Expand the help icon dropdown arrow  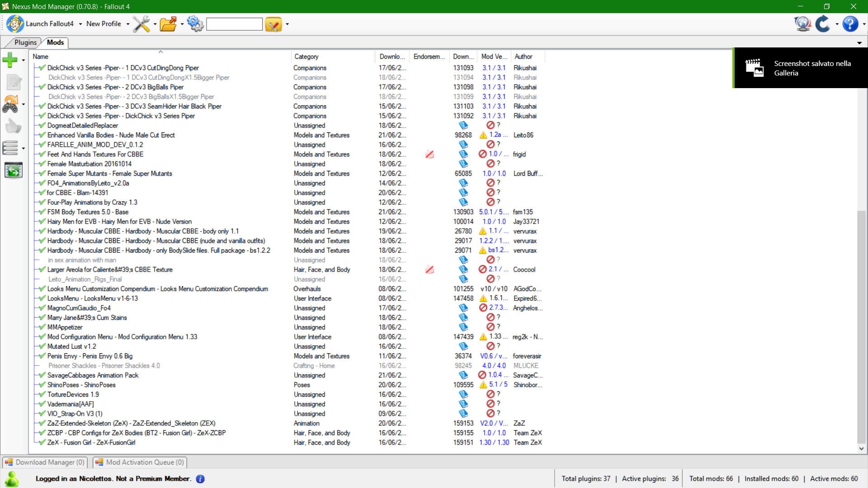[x=864, y=24]
